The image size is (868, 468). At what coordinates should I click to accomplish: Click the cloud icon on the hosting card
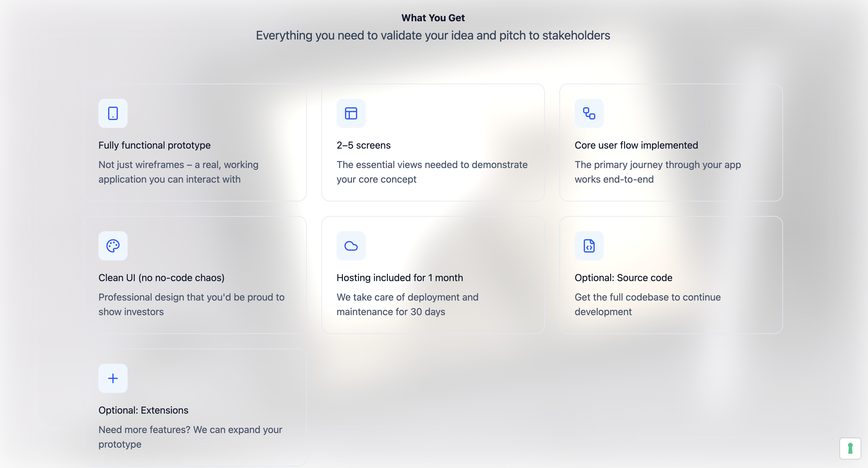pos(351,246)
